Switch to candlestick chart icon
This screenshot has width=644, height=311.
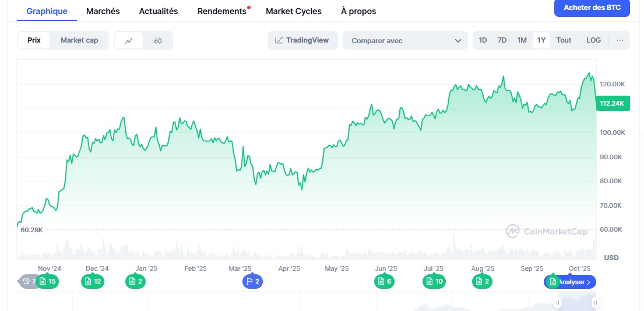[158, 40]
